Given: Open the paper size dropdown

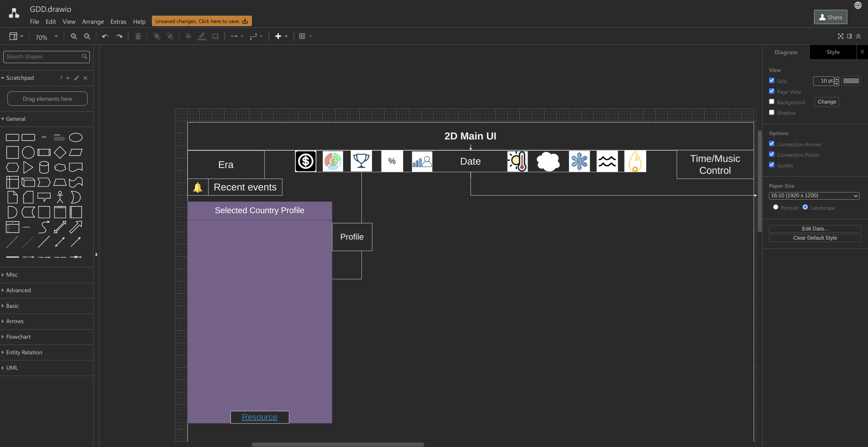Looking at the screenshot, I should pyautogui.click(x=813, y=196).
